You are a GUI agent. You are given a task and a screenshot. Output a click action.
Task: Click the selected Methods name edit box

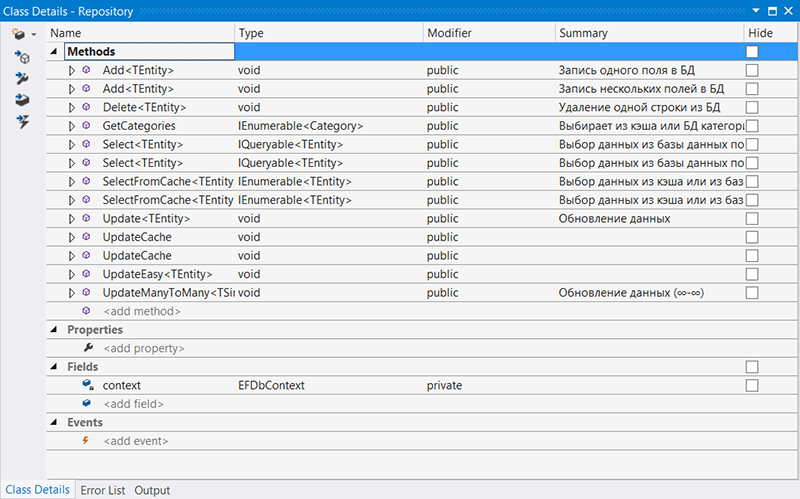click(x=149, y=52)
